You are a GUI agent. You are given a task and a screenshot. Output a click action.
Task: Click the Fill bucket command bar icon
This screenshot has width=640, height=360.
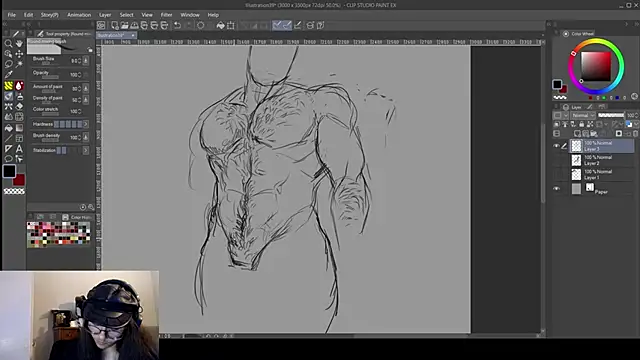click(x=220, y=25)
